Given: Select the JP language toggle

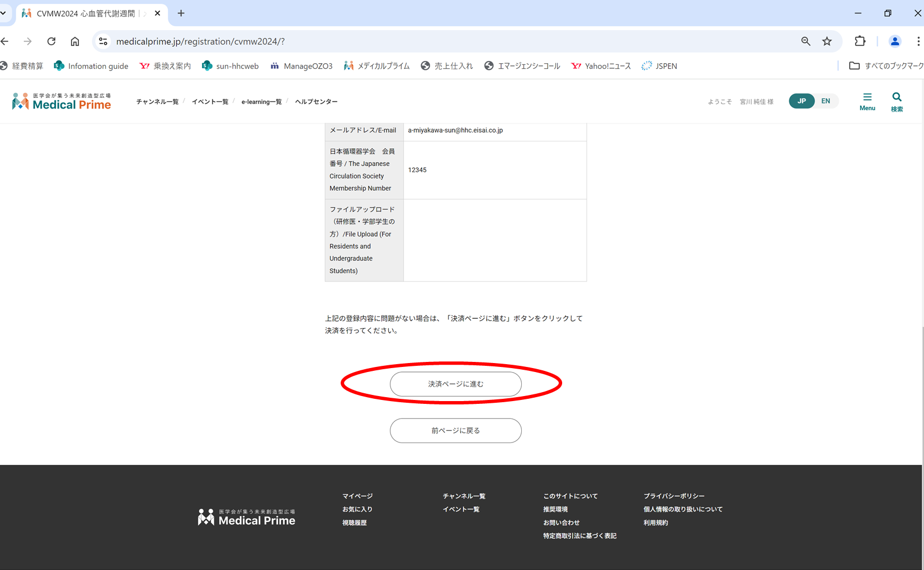Looking at the screenshot, I should coord(802,101).
